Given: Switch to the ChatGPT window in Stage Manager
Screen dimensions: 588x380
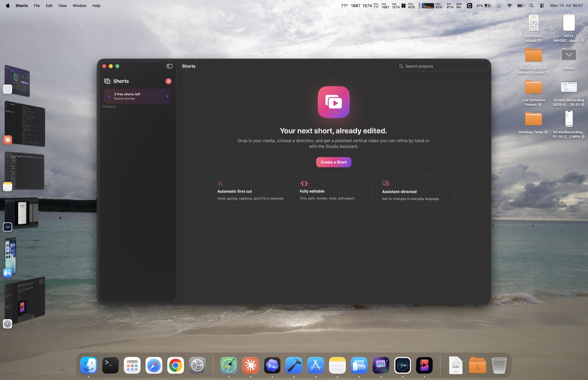Looking at the screenshot, I should [x=24, y=302].
